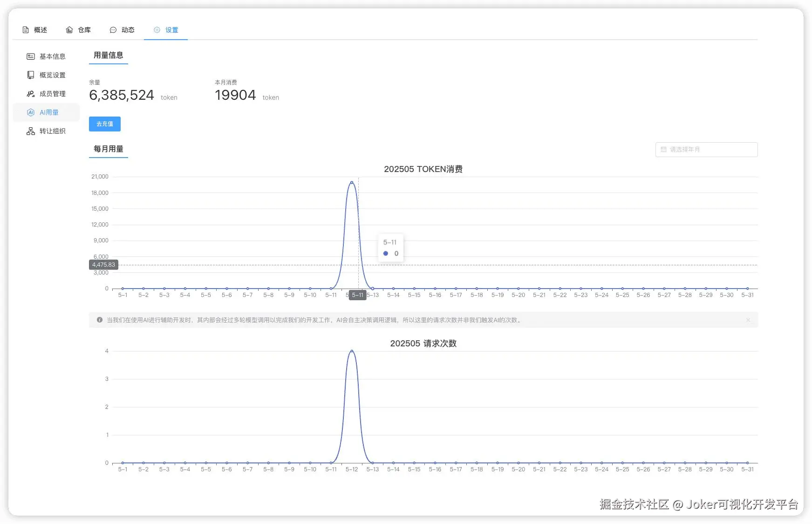Click the 19904 monthly consumption value
Viewport: 812px width, 524px height.
coord(235,95)
